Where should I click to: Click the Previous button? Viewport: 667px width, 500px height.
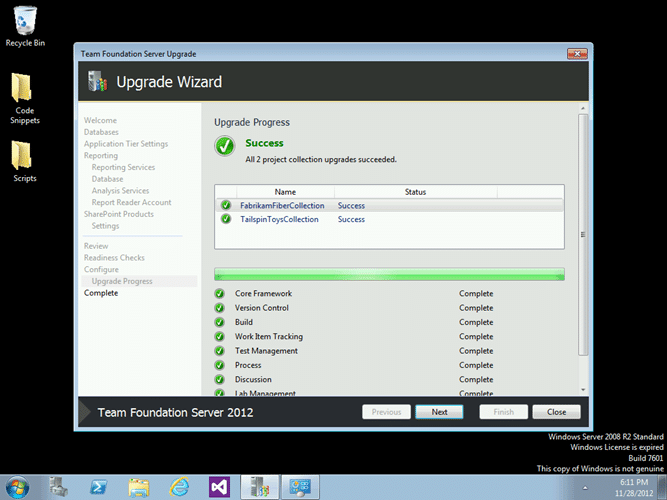(386, 412)
